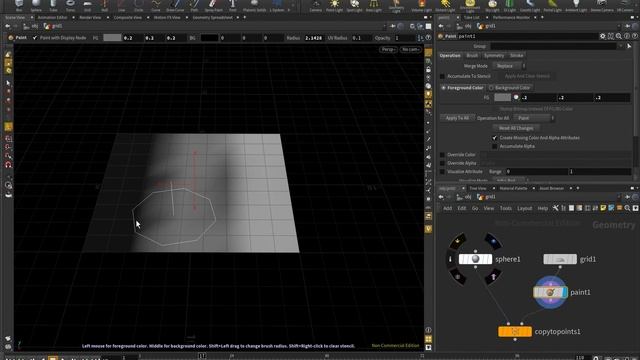Enable Override Color checkbox
The width and height of the screenshot is (640, 360).
(x=442, y=155)
